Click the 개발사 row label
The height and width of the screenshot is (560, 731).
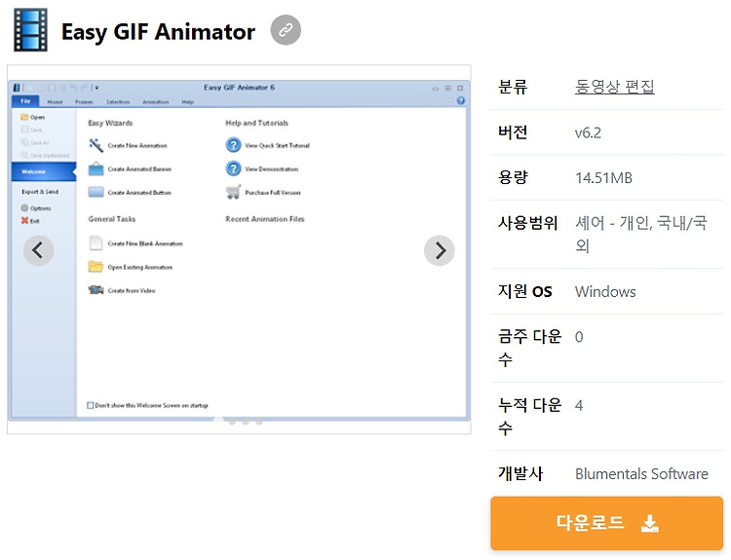[520, 473]
